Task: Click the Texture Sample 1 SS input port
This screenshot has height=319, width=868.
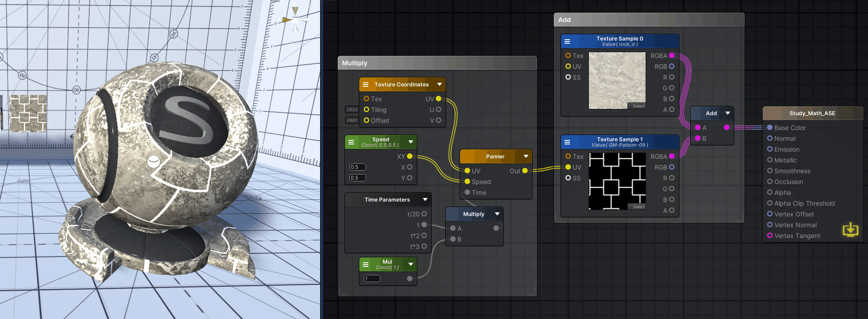Action: point(568,178)
